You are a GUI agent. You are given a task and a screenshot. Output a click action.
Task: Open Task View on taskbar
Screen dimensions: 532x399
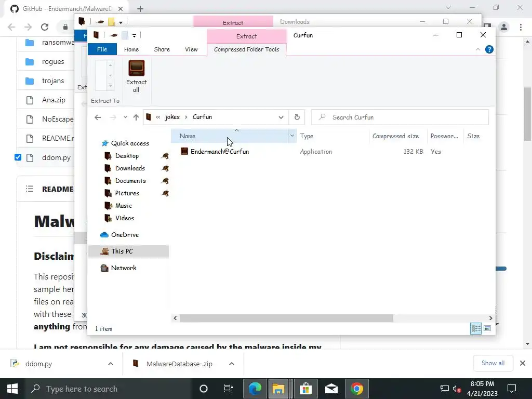[229, 389]
